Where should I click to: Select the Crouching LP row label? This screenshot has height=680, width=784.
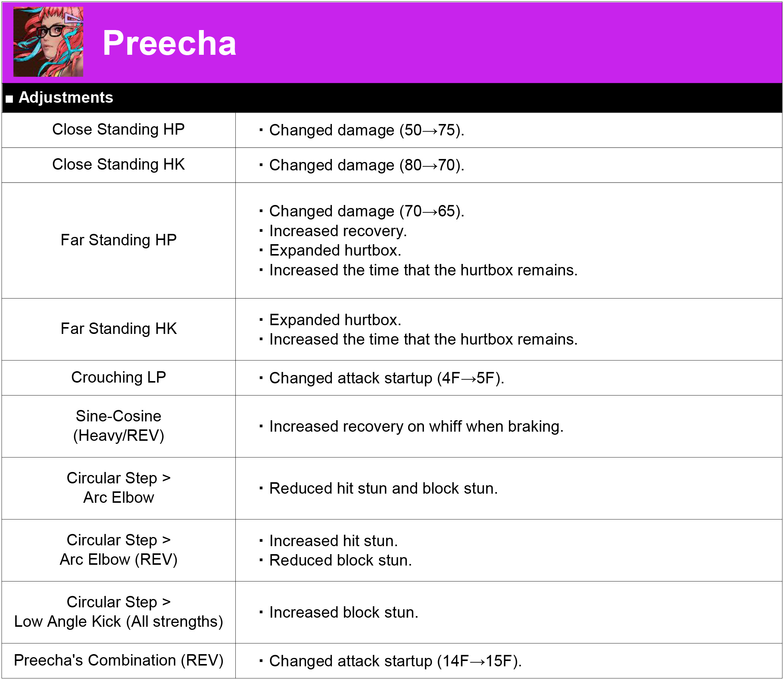[x=119, y=378]
